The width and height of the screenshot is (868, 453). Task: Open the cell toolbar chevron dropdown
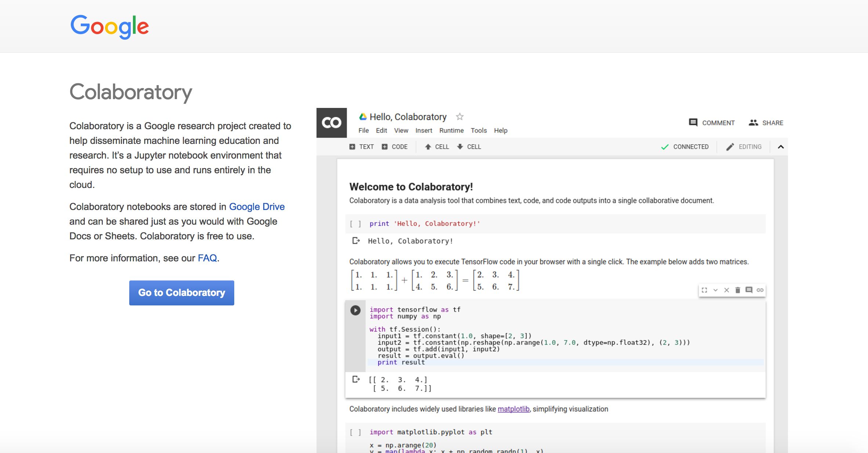[x=715, y=290]
